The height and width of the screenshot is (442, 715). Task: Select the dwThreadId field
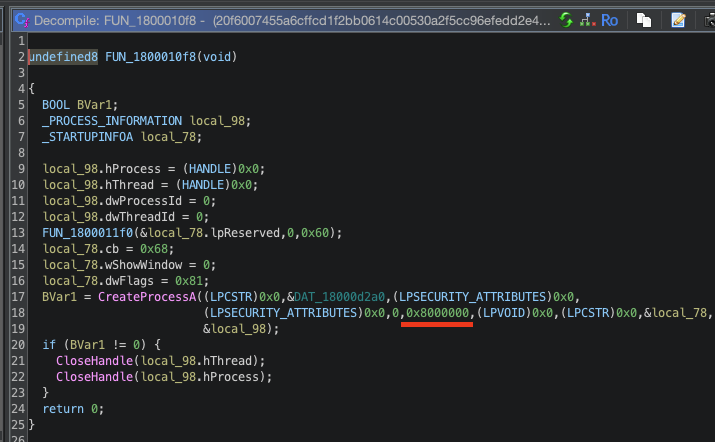coord(140,217)
